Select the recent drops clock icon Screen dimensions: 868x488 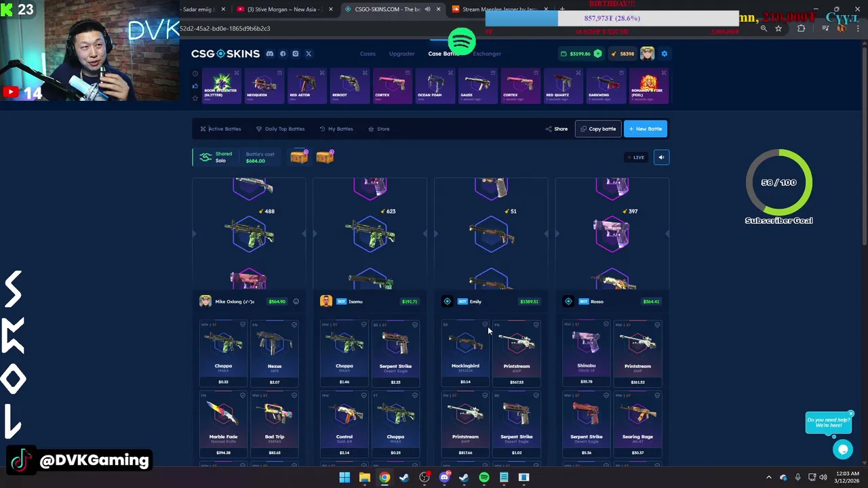195,74
